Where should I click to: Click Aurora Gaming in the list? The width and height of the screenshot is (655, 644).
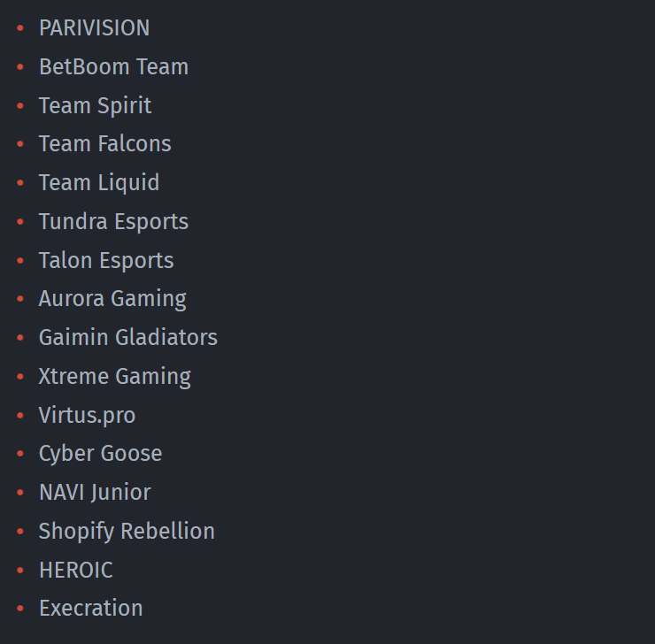[x=112, y=299]
